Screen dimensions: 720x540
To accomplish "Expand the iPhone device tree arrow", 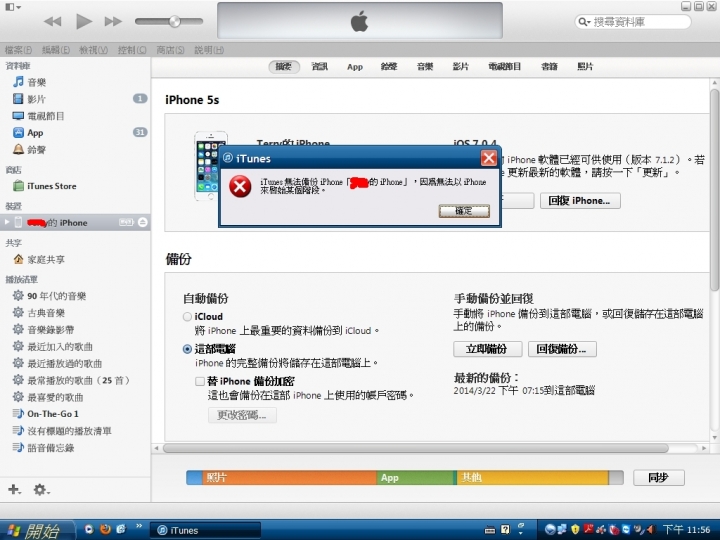I will [x=7, y=222].
